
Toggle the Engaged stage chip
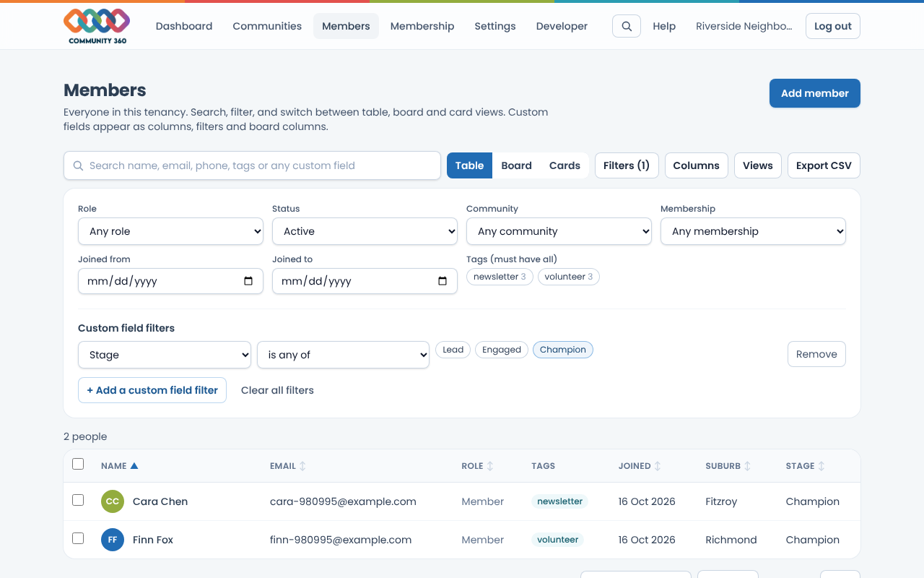[502, 350]
